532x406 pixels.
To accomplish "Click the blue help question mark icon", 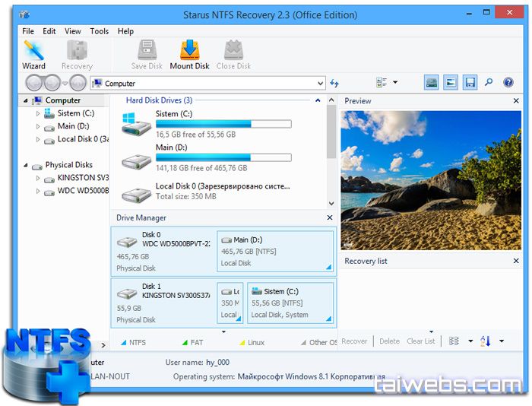I will click(507, 82).
